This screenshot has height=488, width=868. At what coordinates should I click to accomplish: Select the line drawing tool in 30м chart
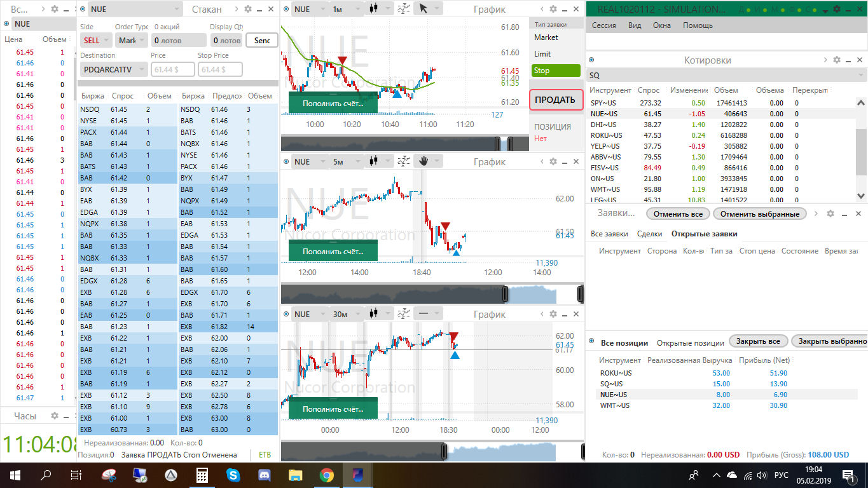[423, 314]
